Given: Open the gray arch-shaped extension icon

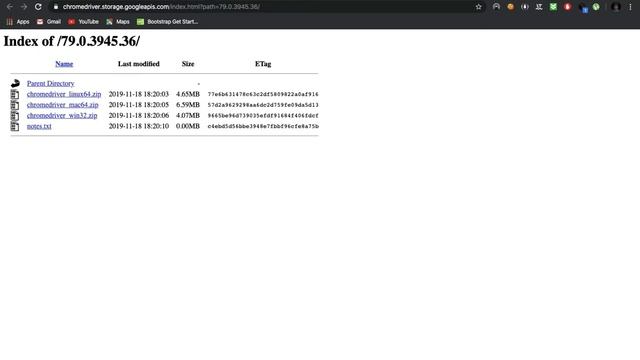Looking at the screenshot, I should tap(496, 7).
